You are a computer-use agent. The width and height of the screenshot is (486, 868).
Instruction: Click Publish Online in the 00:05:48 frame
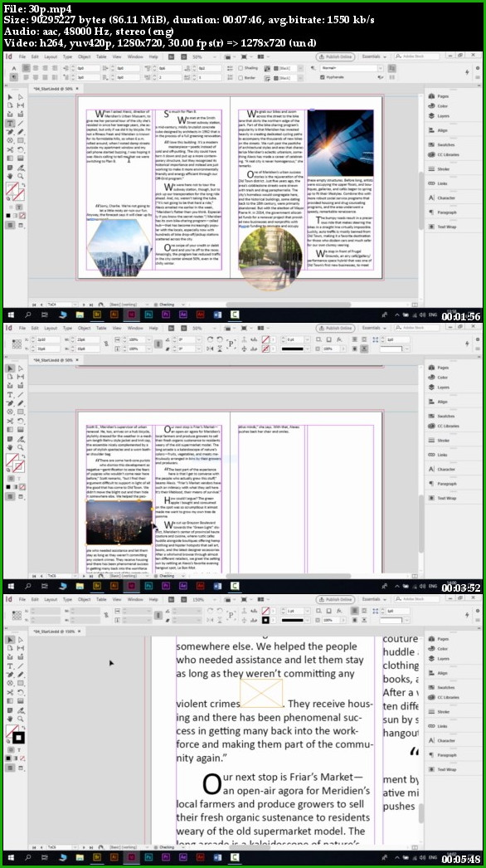pos(335,599)
